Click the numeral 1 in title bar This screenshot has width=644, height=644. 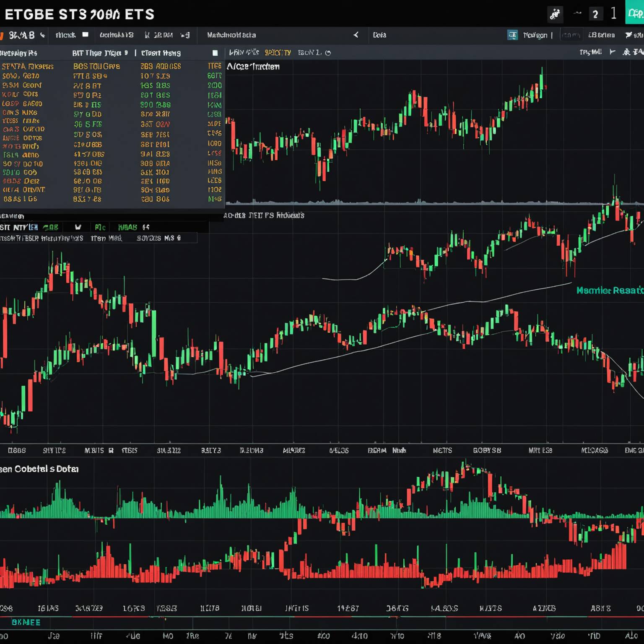[x=613, y=13]
